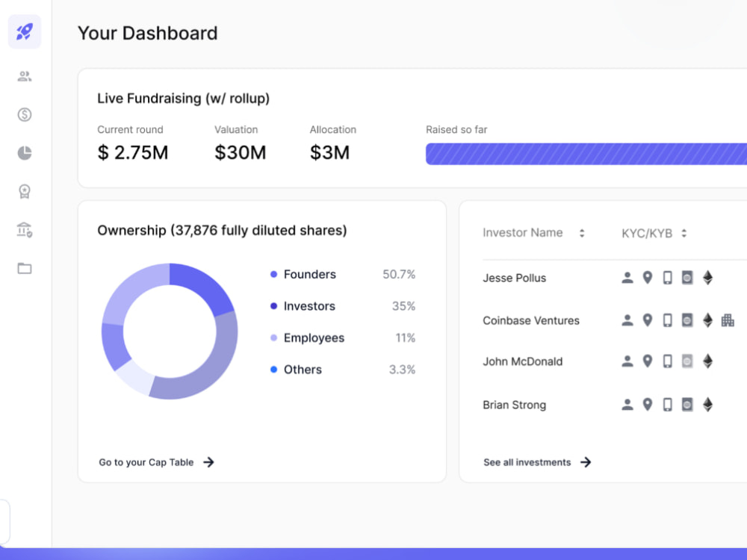Click Coinbase Ventures Ethereum icon

[707, 320]
